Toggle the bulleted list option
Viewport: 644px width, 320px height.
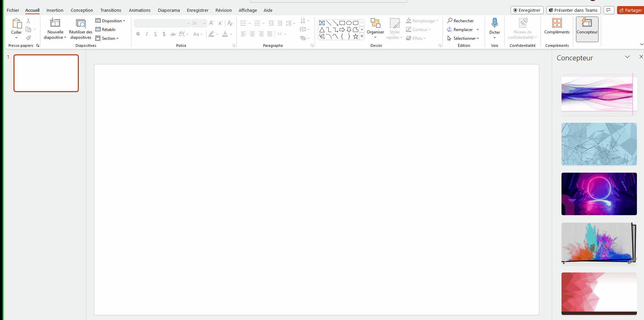(x=244, y=23)
